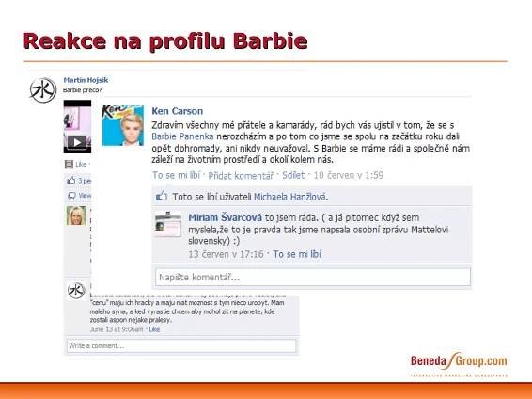Screen dimensions: 532x399
Task: Follow the Barbie Panenka link
Action: click(x=182, y=136)
